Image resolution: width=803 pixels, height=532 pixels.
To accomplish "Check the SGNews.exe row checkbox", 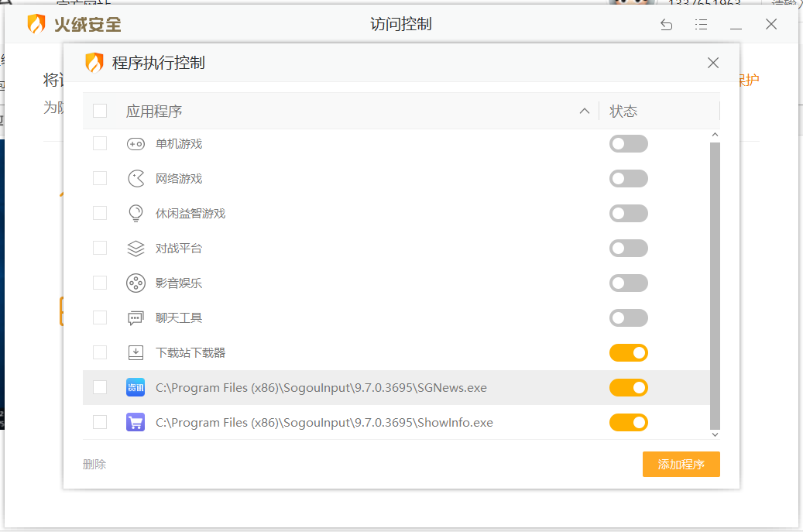I will pos(100,388).
